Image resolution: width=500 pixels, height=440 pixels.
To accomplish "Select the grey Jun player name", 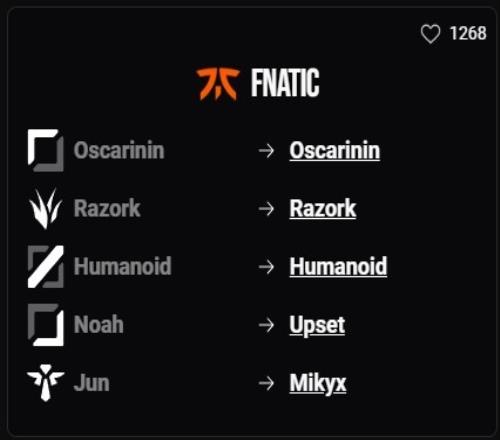I will click(92, 383).
